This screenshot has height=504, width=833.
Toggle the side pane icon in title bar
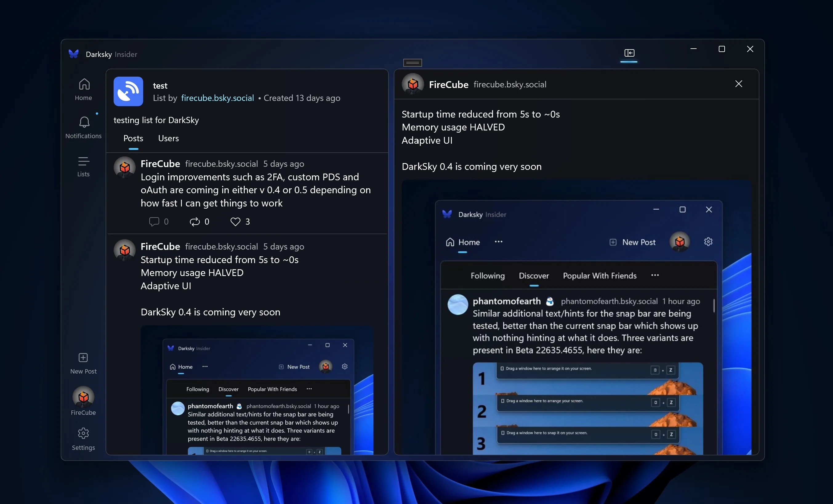click(629, 53)
